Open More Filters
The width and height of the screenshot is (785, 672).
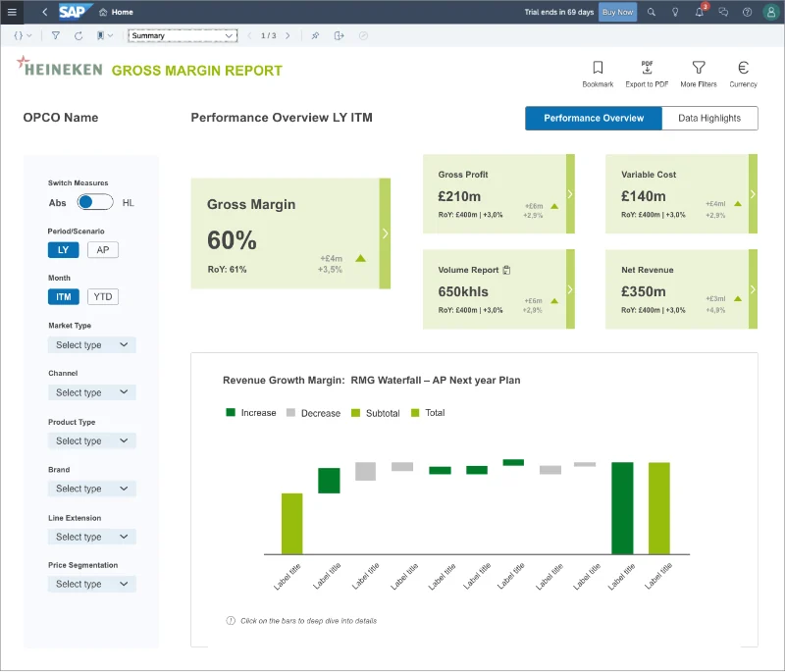pos(699,74)
